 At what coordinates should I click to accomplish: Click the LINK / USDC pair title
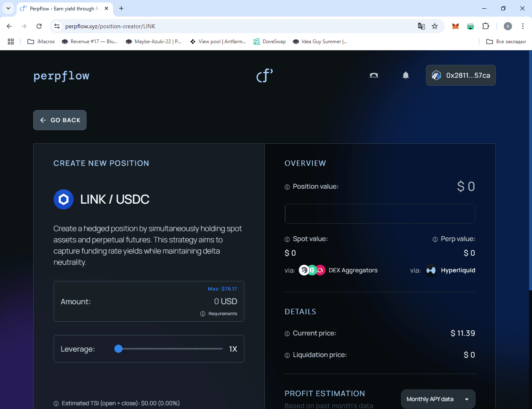coord(115,200)
